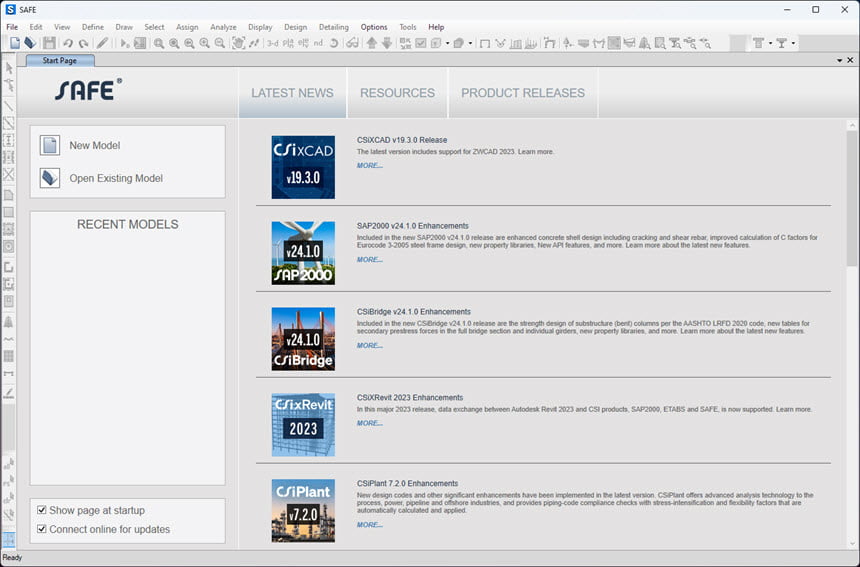This screenshot has width=860, height=567.
Task: Click the news panel vertical scrollbar thumb
Action: (851, 199)
